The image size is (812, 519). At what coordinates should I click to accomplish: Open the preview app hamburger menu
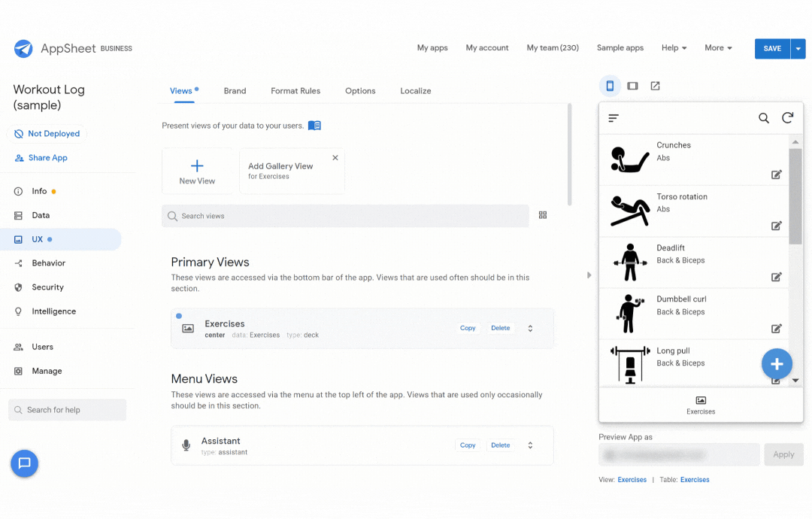614,118
